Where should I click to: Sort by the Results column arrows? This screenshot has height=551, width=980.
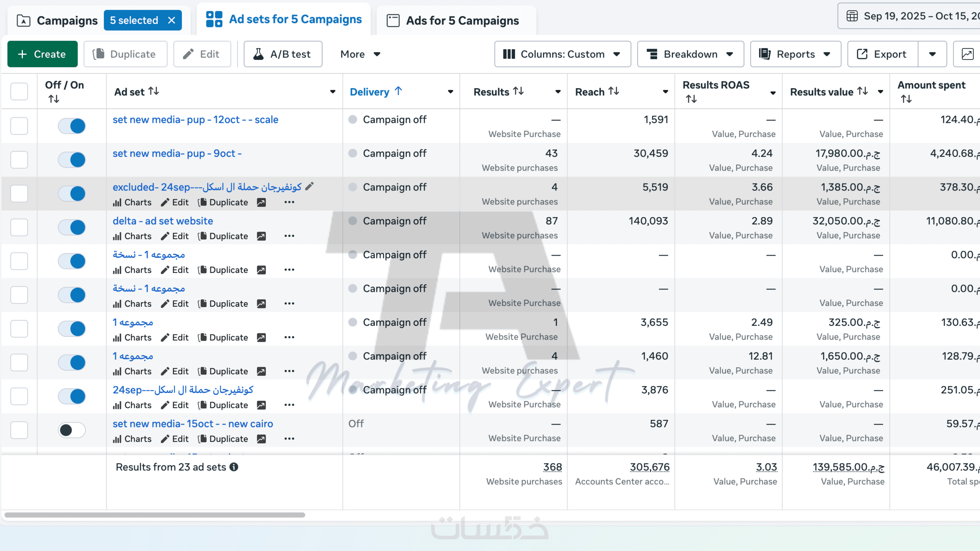pyautogui.click(x=519, y=91)
